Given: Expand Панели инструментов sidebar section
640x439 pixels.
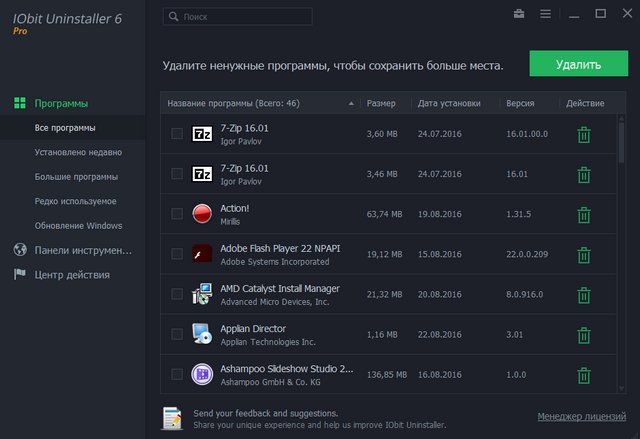Looking at the screenshot, I should click(x=82, y=250).
